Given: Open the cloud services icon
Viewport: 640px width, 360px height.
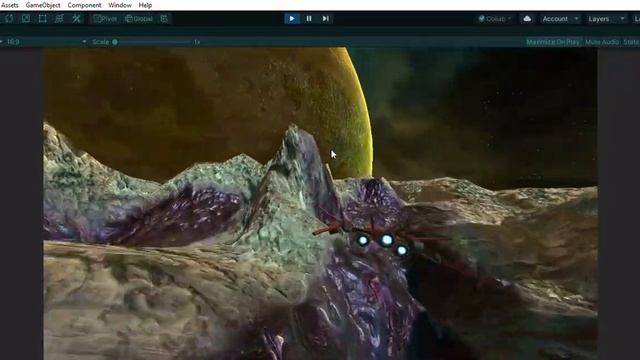Looking at the screenshot, I should point(527,19).
